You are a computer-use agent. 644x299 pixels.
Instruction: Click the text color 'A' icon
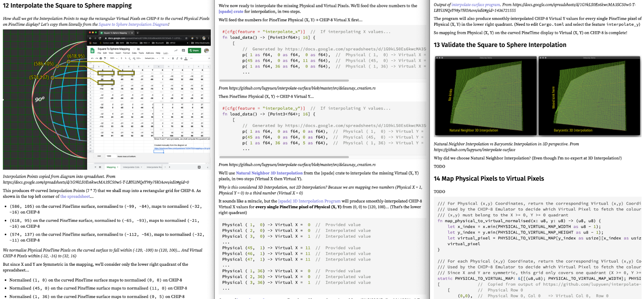click(186, 58)
